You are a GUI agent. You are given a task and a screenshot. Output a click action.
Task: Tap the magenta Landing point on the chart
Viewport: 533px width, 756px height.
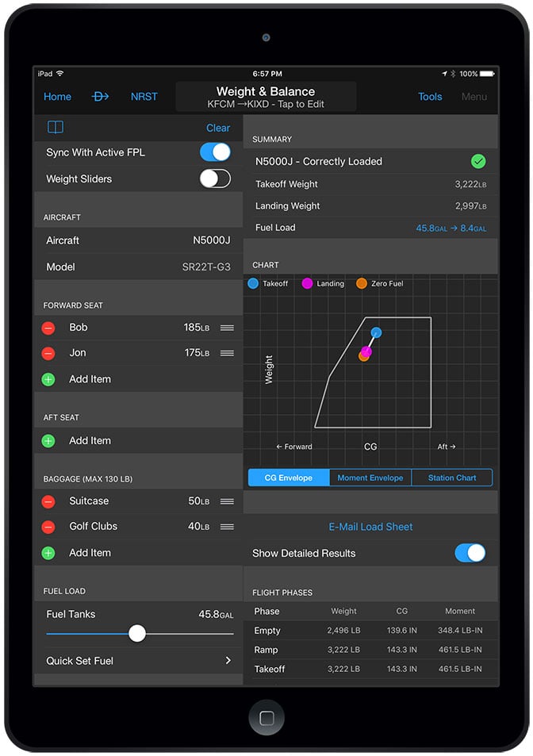(x=366, y=351)
